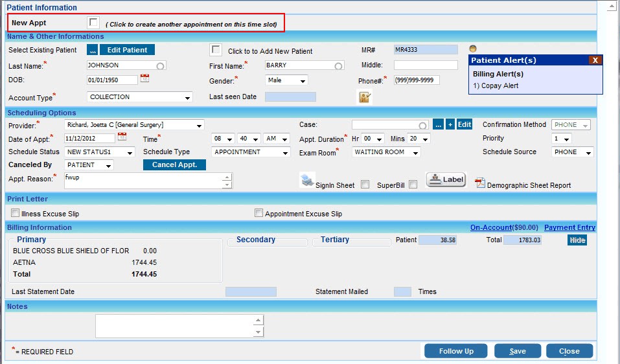Select the Tertiary insurance tab
The width and height of the screenshot is (620, 364).
(x=335, y=240)
